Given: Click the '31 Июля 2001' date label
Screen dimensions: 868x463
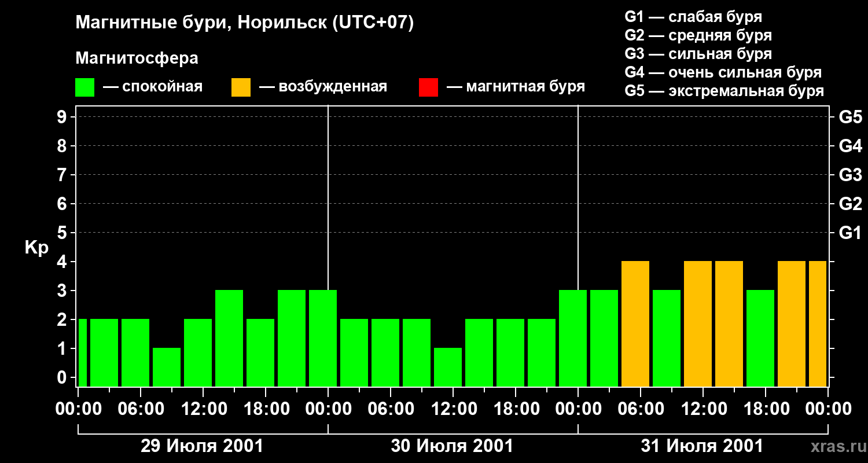Looking at the screenshot, I should pyautogui.click(x=702, y=446).
